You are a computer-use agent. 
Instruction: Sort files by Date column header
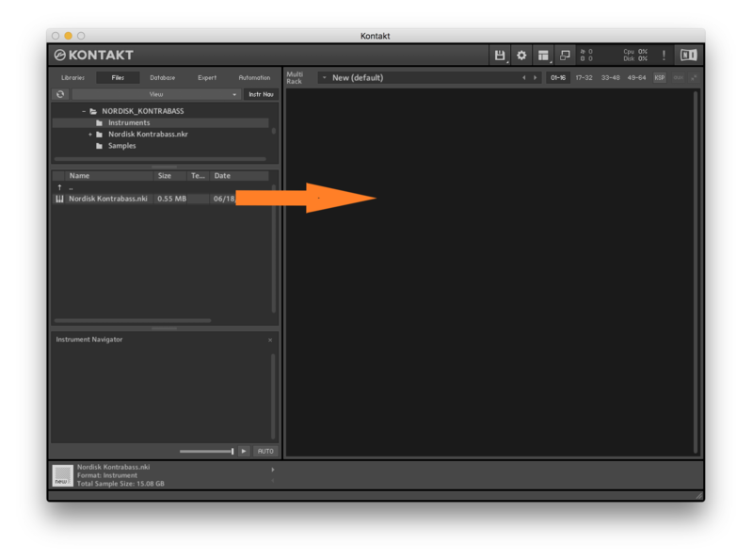click(239, 176)
